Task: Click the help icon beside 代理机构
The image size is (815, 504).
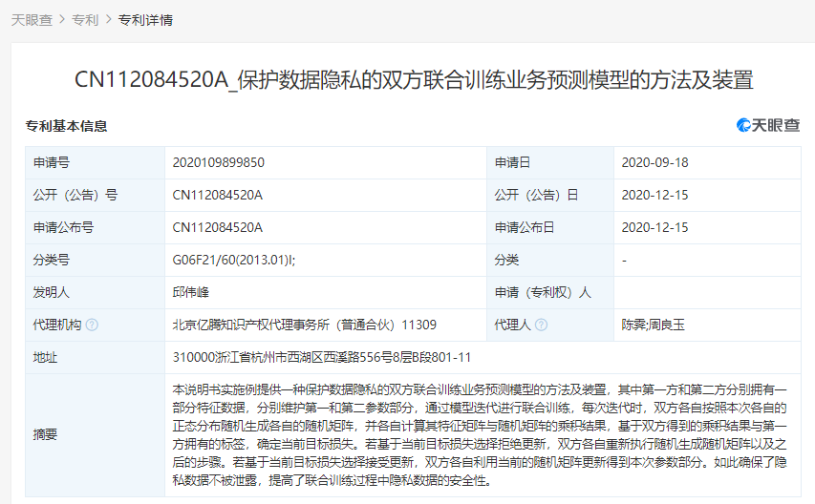Action: click(93, 325)
